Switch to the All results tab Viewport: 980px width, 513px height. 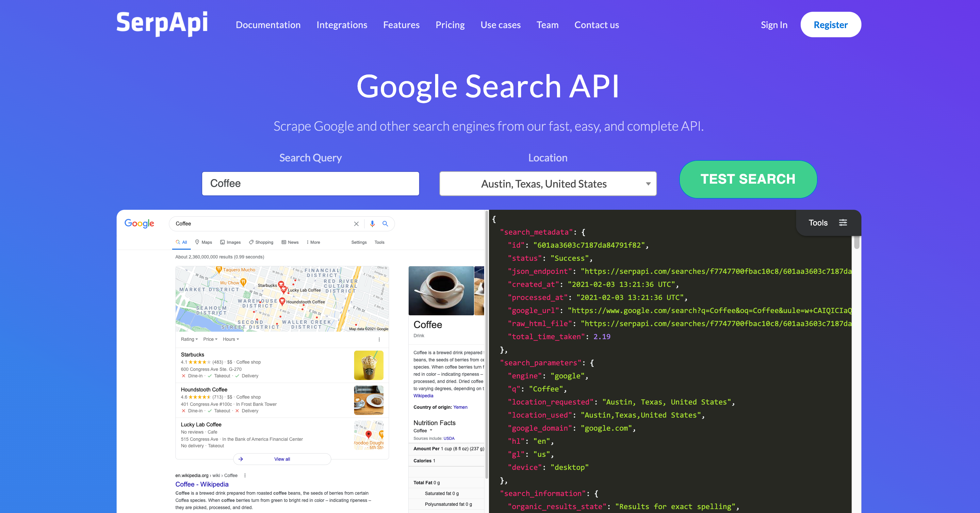click(182, 242)
